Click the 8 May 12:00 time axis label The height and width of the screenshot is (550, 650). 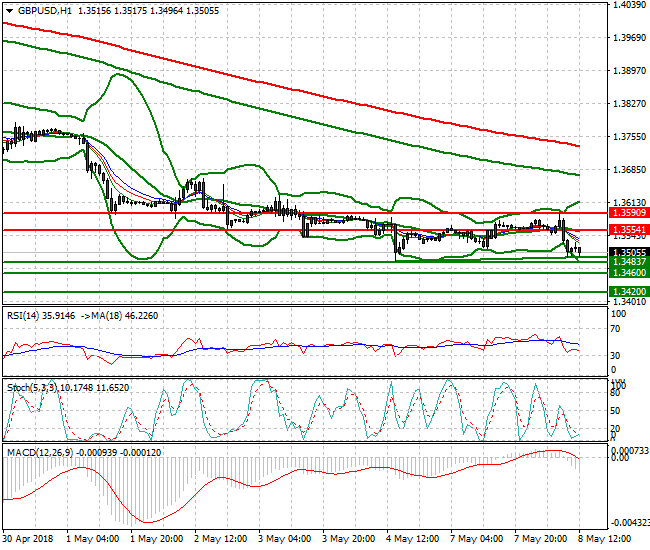(x=604, y=539)
